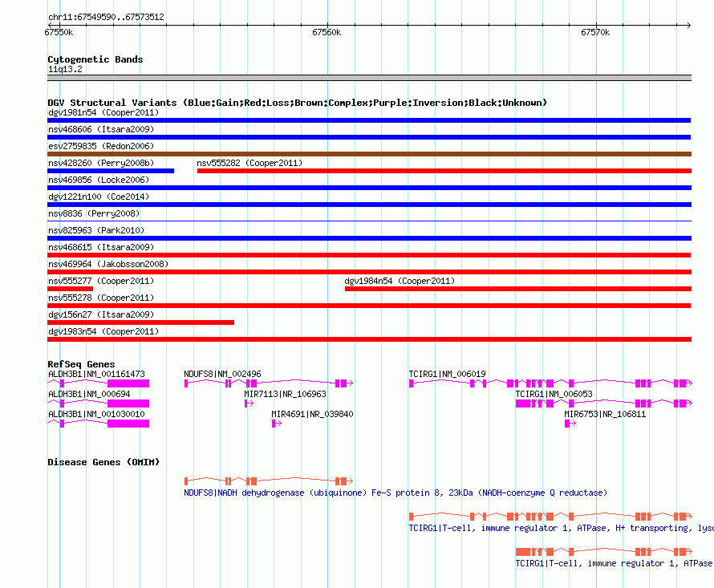Screen dimensions: 714x588
Task: Click the ALDH3B1|NM_001161473 gene label
Action: pos(96,374)
